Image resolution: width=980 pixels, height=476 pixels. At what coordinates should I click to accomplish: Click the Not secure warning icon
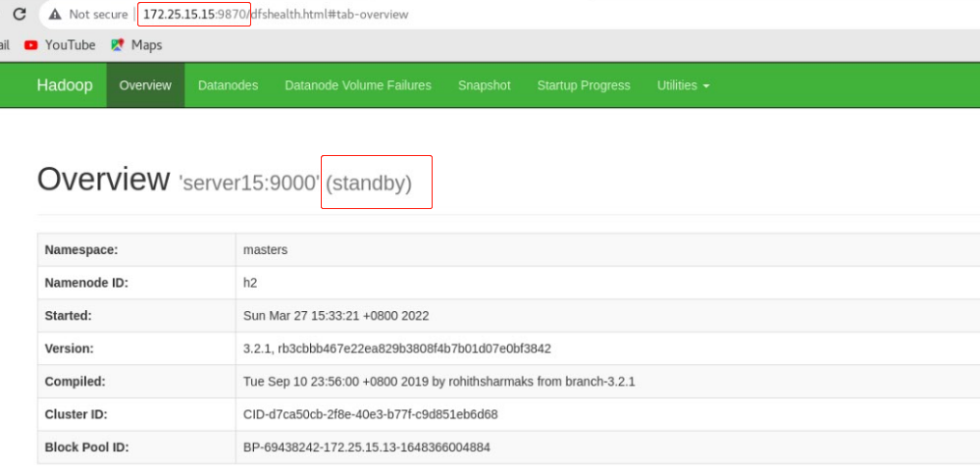coord(56,14)
